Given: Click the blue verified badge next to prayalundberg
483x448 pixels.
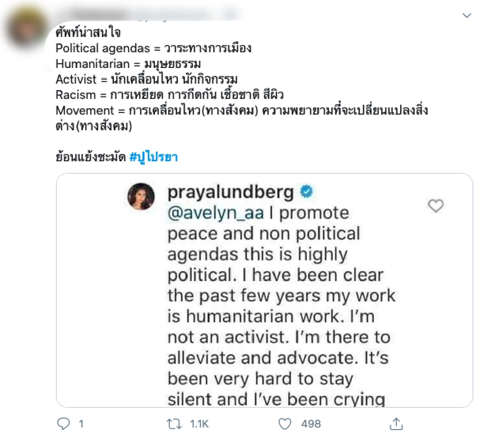Looking at the screenshot, I should click(x=307, y=192).
